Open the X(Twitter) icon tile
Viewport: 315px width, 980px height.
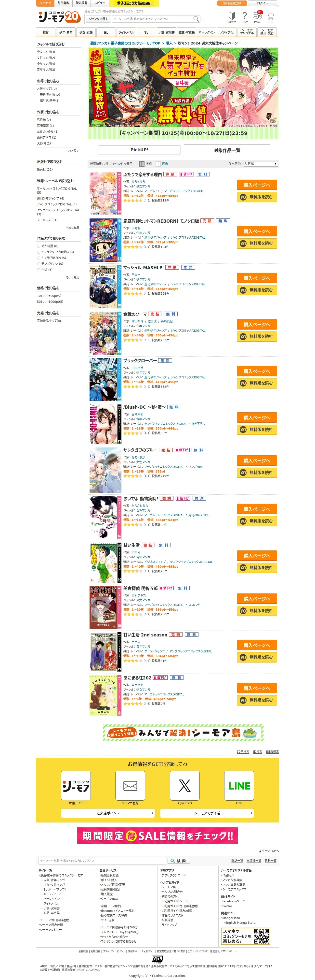coord(185,786)
